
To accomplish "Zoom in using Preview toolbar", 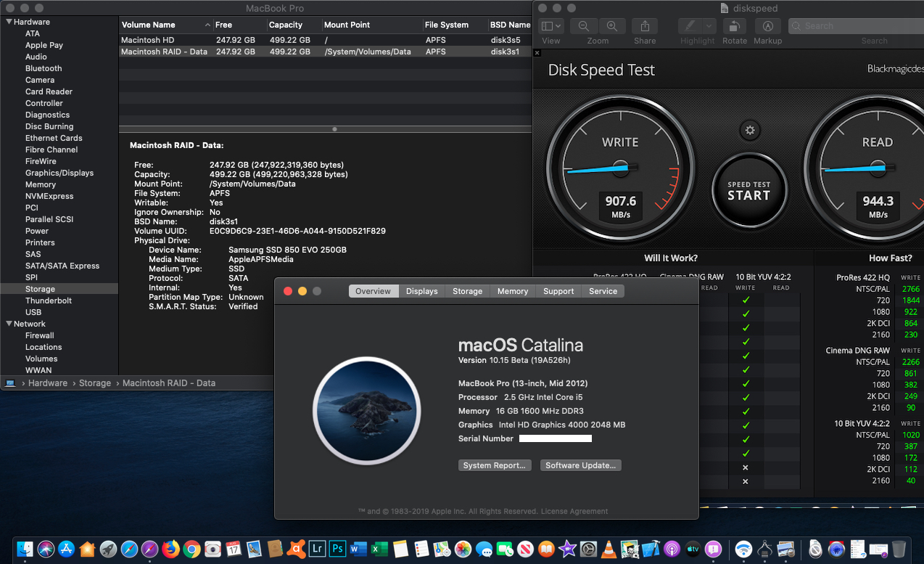I will coord(611,26).
